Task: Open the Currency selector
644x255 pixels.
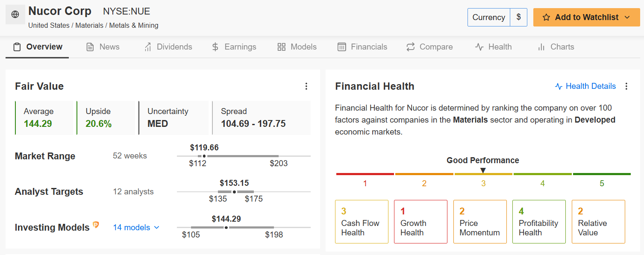Action: 488,18
